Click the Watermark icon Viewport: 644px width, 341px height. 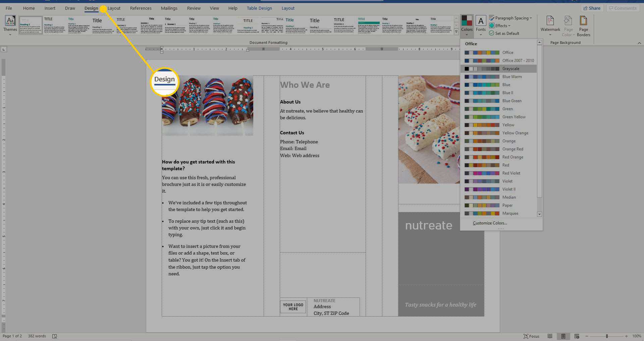(550, 25)
